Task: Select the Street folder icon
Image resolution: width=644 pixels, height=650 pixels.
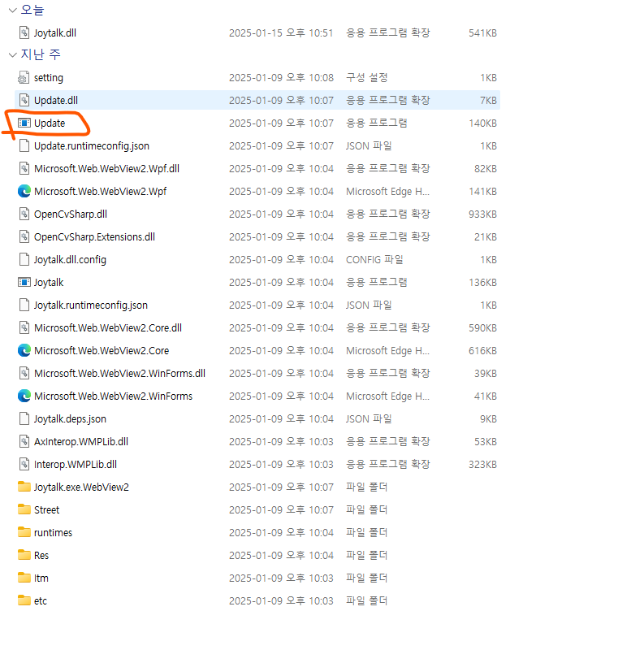Action: [24, 510]
